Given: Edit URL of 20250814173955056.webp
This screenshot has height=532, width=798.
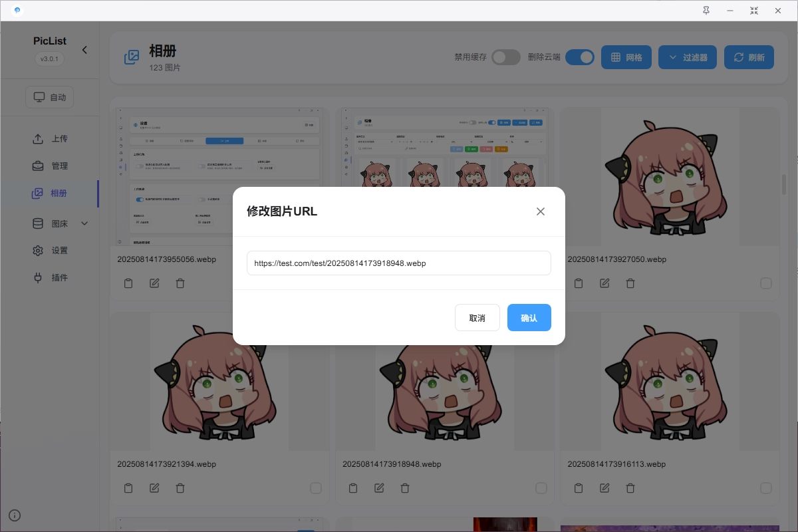Looking at the screenshot, I should [154, 283].
